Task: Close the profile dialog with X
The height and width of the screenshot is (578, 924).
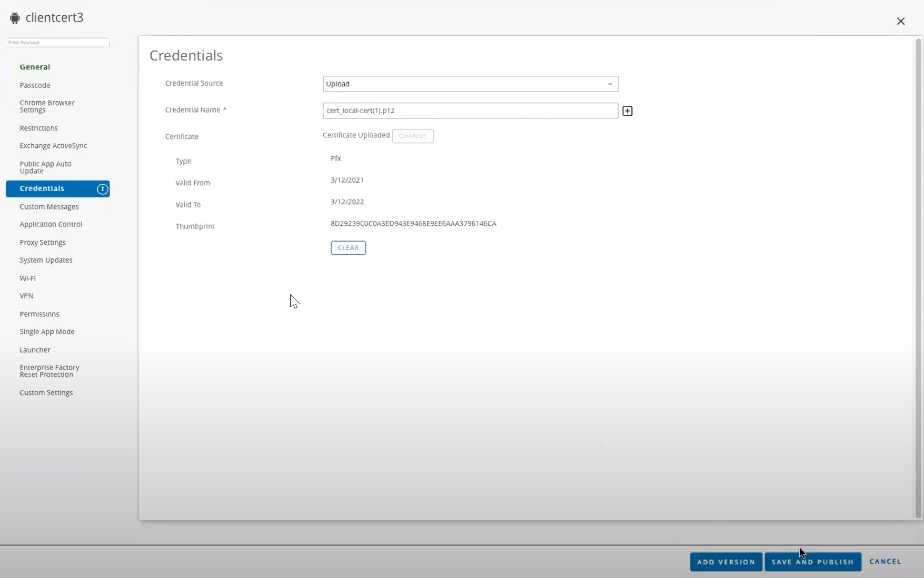Action: [x=900, y=21]
